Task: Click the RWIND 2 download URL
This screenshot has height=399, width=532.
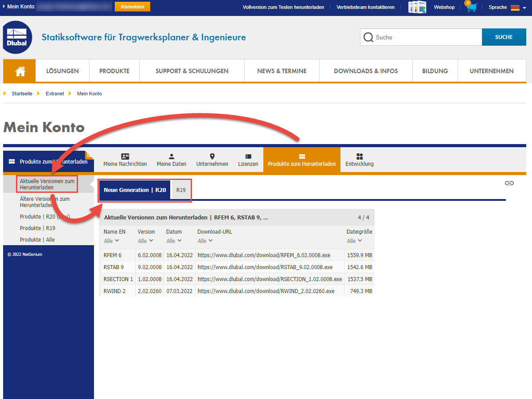Action: (266, 291)
